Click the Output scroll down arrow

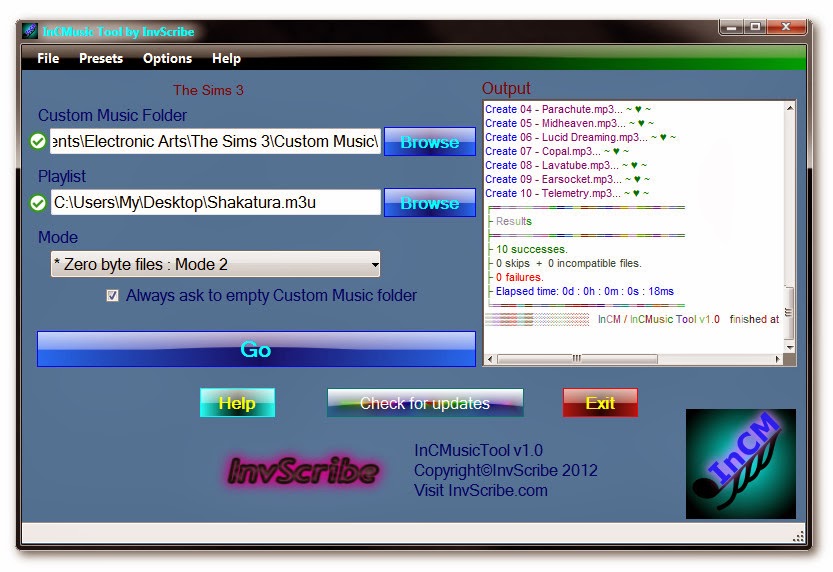pyautogui.click(x=790, y=347)
